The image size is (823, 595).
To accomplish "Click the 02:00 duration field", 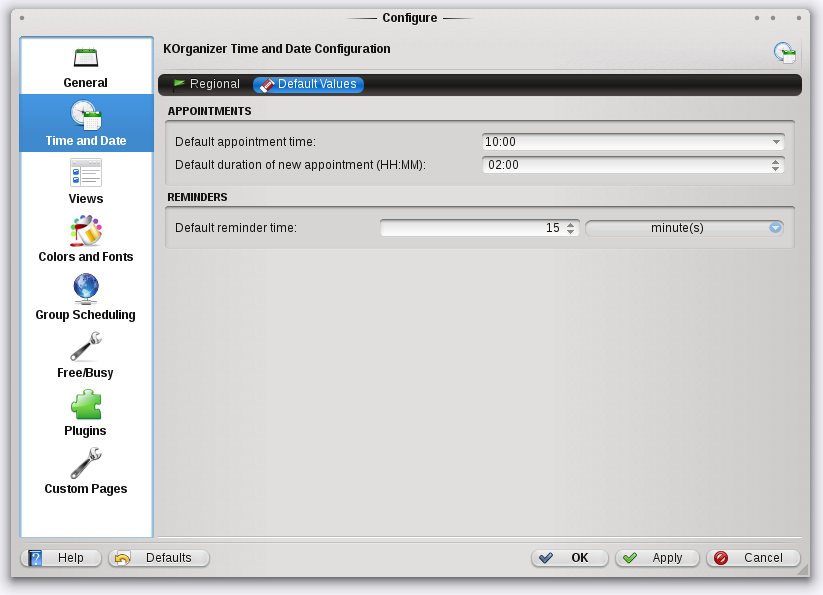I will pyautogui.click(x=633, y=165).
